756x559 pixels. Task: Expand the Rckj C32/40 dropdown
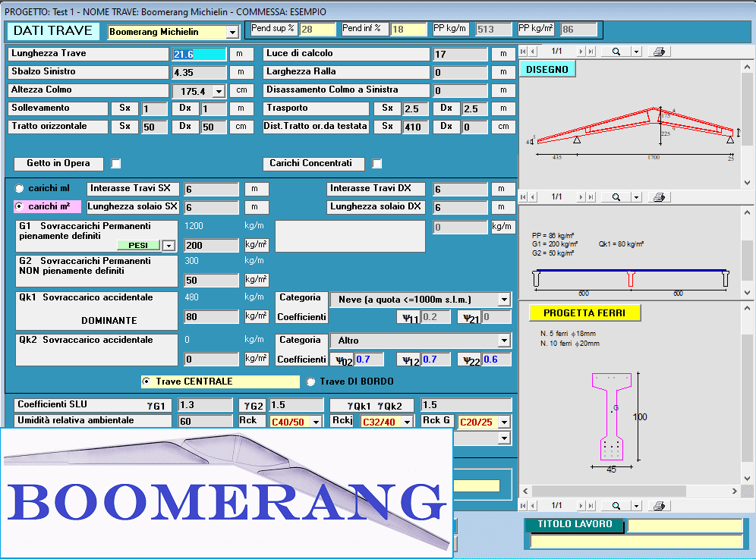408,422
